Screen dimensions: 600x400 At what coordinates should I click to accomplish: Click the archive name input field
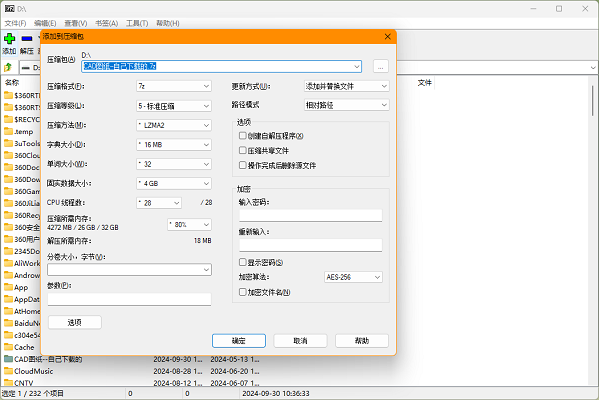(221, 66)
